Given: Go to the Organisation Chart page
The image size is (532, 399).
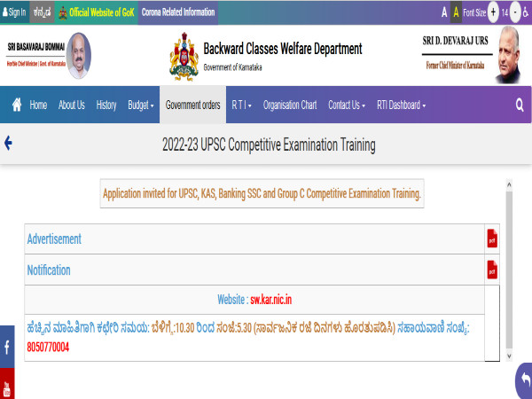Looking at the screenshot, I should pos(290,105).
